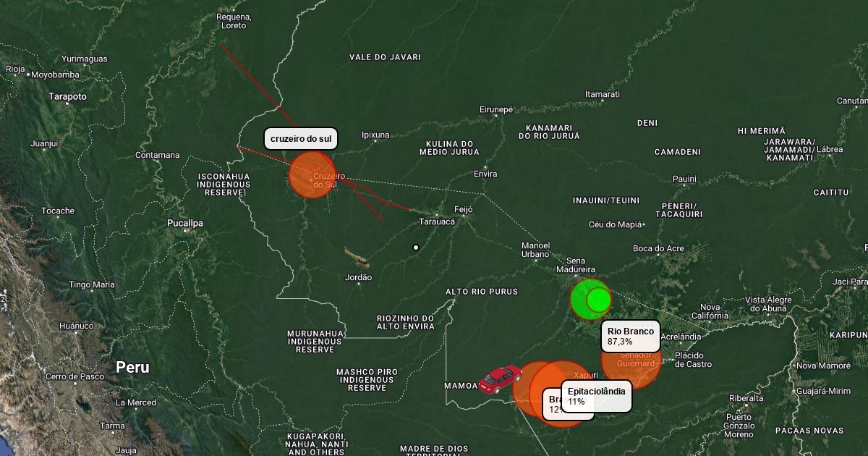Click the Guajará-Mirim label
Image resolution: width=868 pixels, height=456 pixels.
pos(823,391)
